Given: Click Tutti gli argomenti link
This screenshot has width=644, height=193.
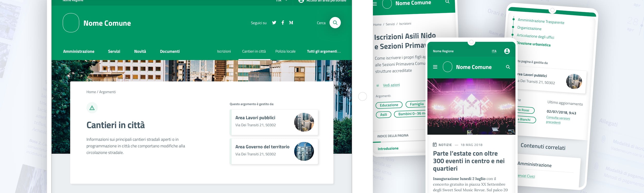Looking at the screenshot, I should pos(324,51).
